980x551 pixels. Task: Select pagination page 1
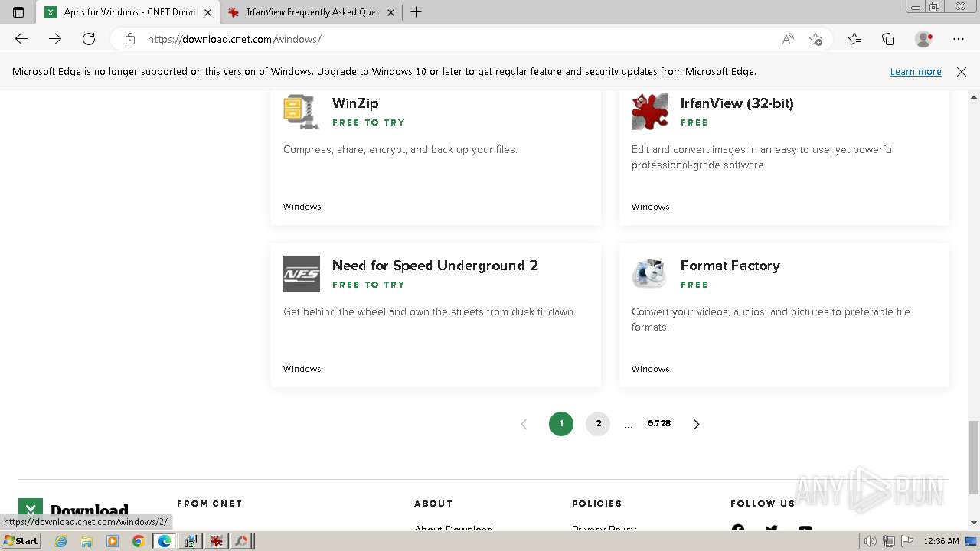[561, 424]
